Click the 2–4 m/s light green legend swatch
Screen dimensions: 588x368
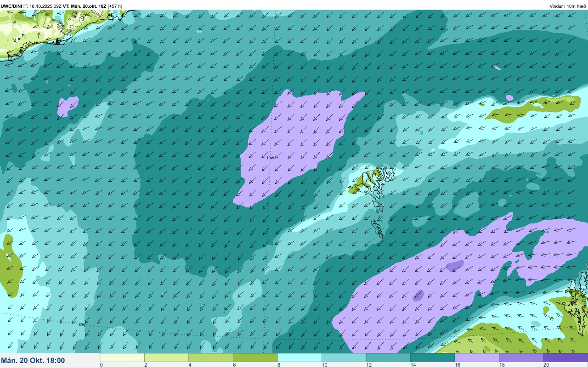166,357
